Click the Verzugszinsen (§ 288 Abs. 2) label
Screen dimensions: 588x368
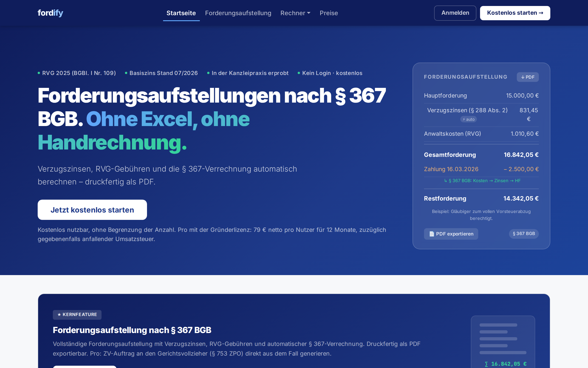[x=467, y=110]
